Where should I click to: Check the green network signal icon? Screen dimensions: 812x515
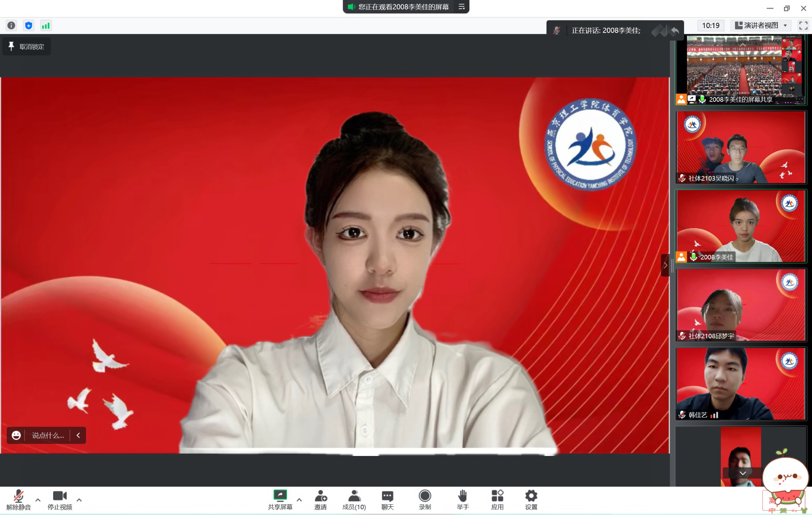coord(46,26)
